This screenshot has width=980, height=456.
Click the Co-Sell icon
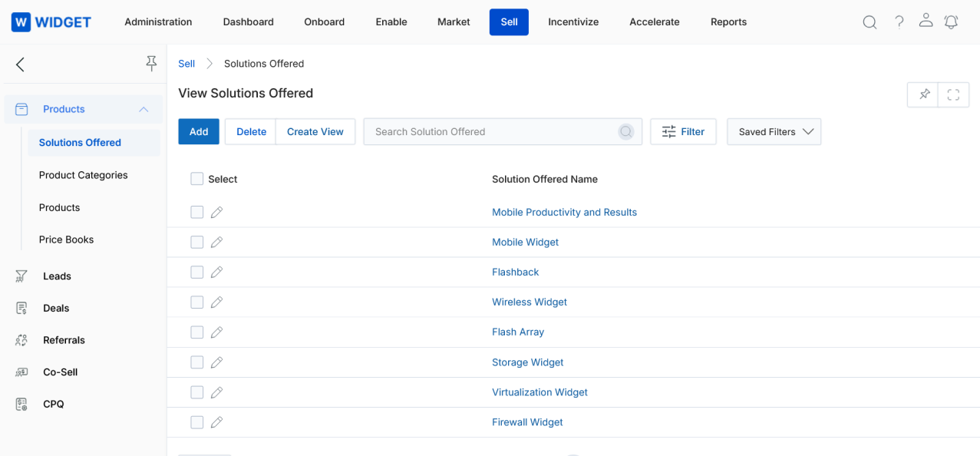[21, 372]
